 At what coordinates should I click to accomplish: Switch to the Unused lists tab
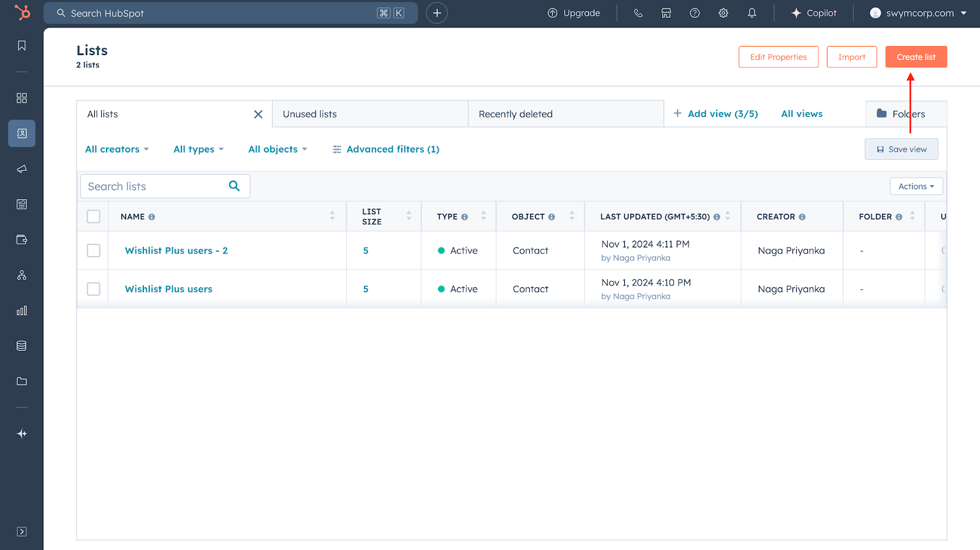click(x=370, y=114)
